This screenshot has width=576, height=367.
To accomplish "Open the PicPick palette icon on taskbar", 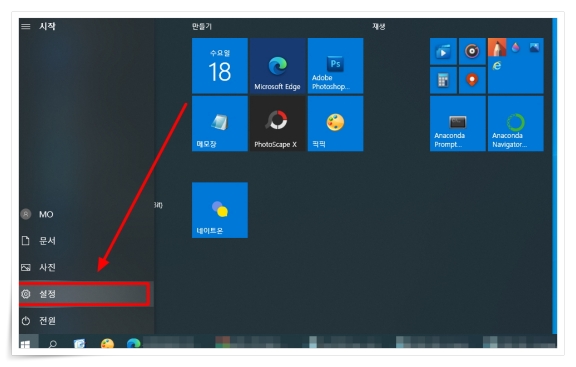I will click(x=107, y=343).
